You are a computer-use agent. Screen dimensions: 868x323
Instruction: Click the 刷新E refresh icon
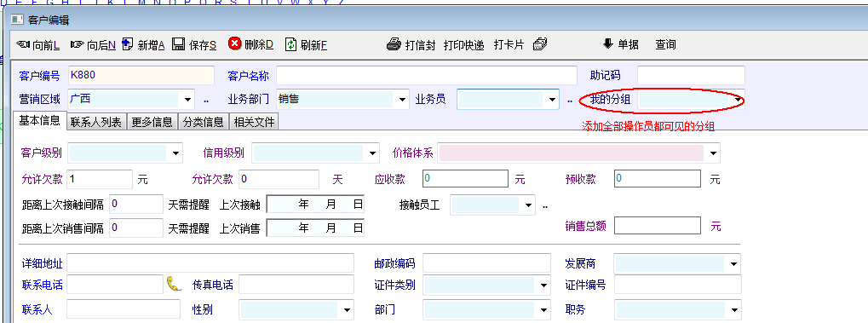point(291,44)
